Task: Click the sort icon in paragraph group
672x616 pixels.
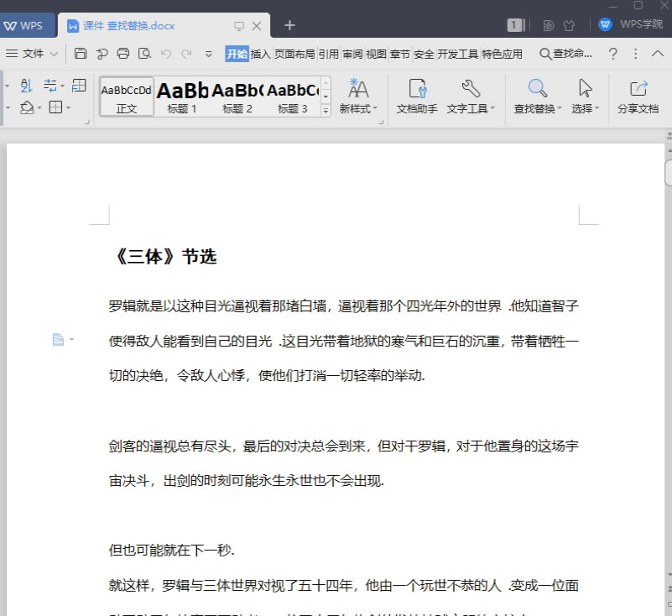Action: click(x=26, y=86)
